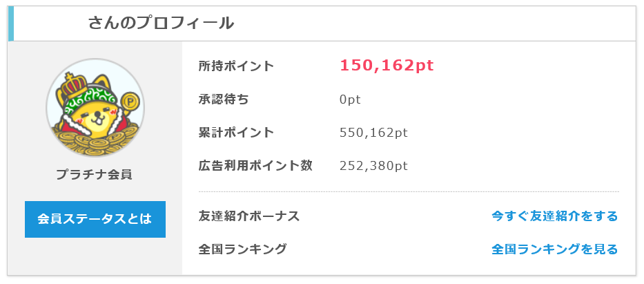This screenshot has height=284, width=644.
Task: Open the 会員ステータスとは button
Action: click(95, 219)
